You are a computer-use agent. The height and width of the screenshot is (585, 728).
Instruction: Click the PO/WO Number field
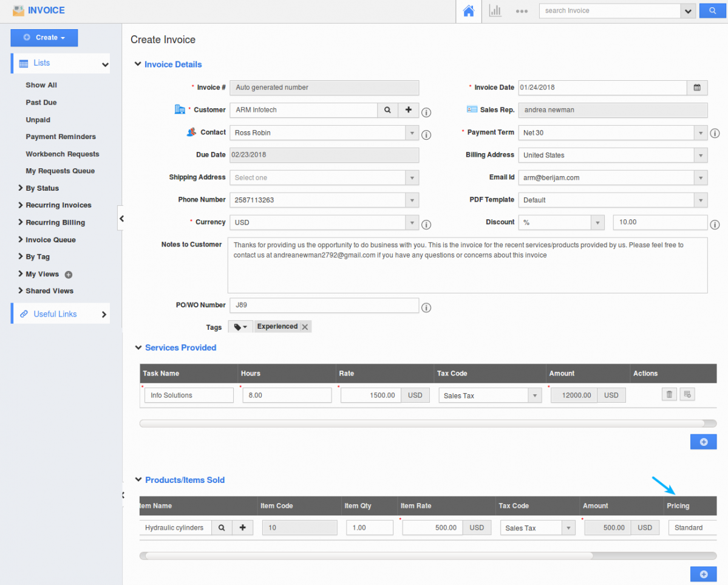tap(324, 306)
